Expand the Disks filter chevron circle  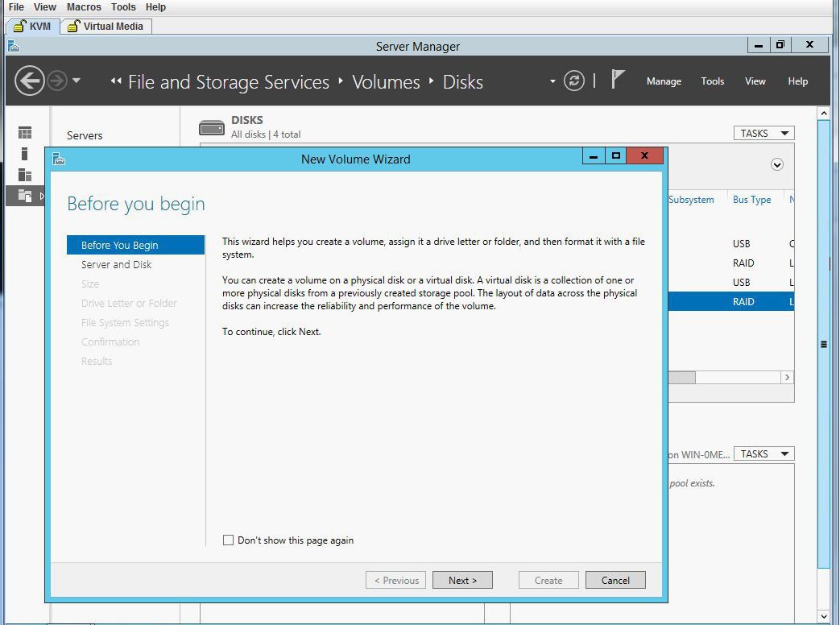click(x=777, y=164)
